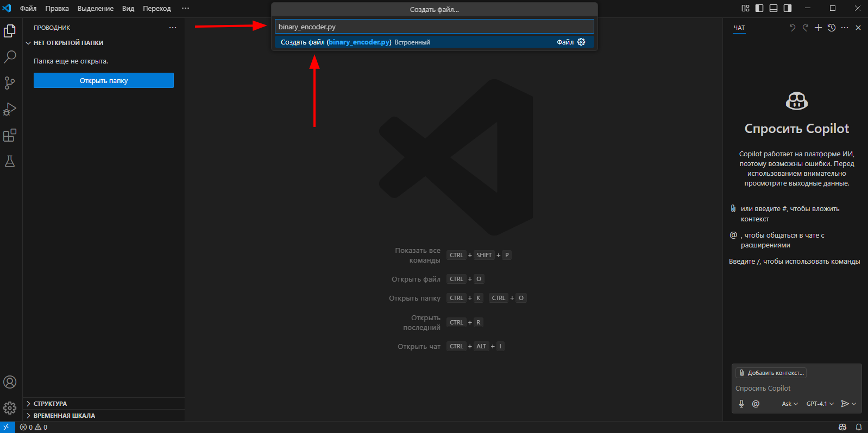868x433 pixels.
Task: Open Run and Debug view
Action: tap(10, 109)
